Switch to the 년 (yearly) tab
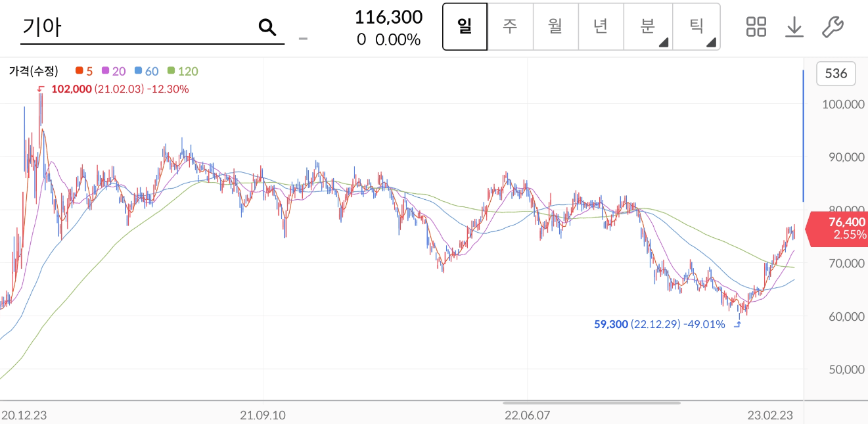868x424 pixels. (601, 27)
